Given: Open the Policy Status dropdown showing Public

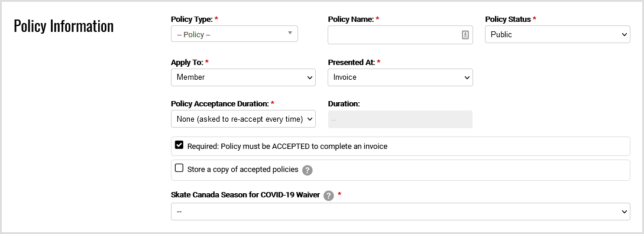Looking at the screenshot, I should (x=557, y=34).
